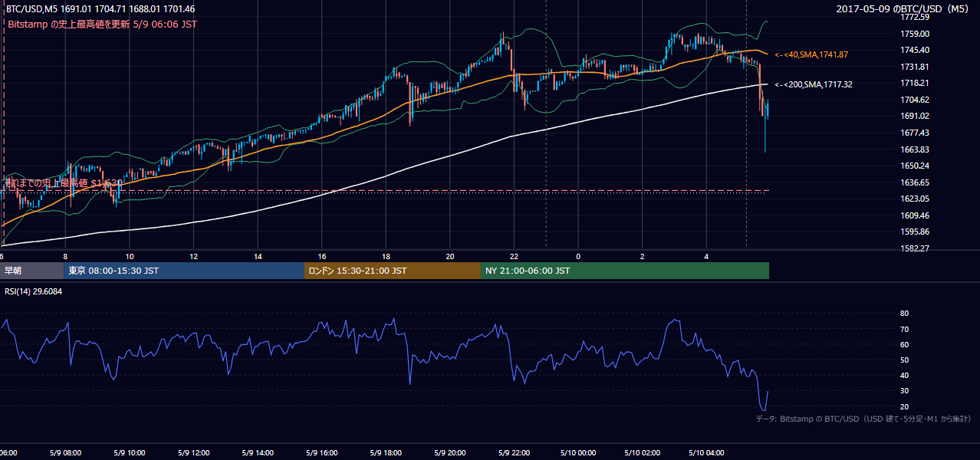980x460 pixels.
Task: Click price axis value 1691.02
Action: [x=914, y=116]
